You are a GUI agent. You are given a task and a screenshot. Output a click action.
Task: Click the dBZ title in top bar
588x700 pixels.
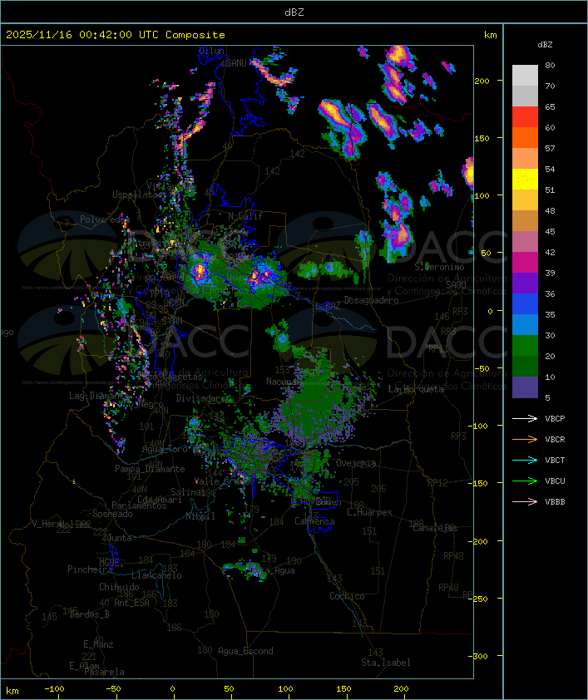294,12
